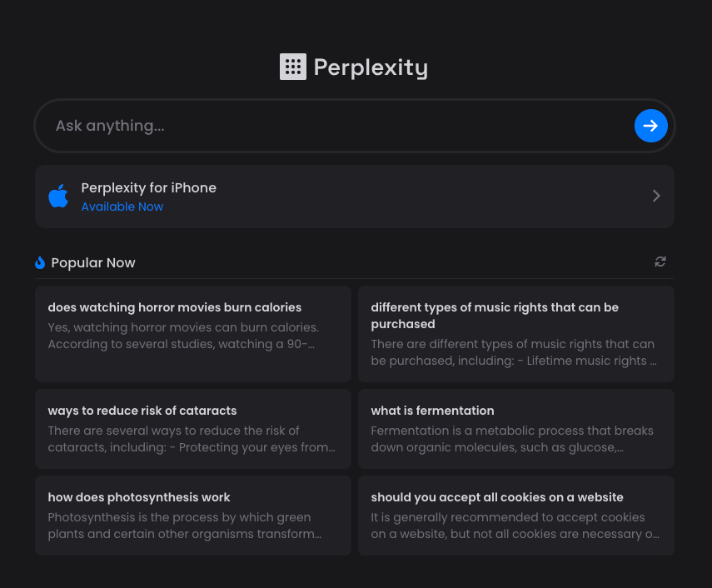Viewport: 712px width, 588px height.
Task: Open the Available Now link
Action: pyautogui.click(x=122, y=207)
